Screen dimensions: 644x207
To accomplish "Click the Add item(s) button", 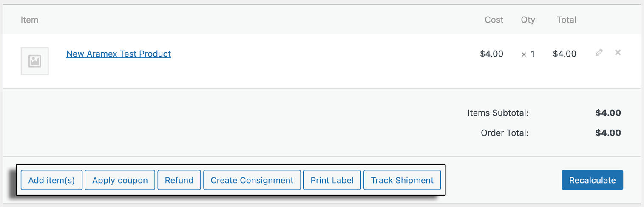I will [x=51, y=180].
